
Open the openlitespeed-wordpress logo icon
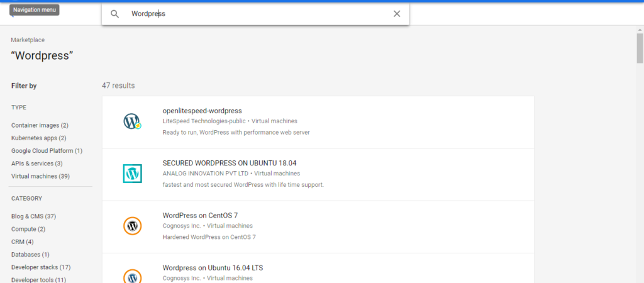(x=132, y=121)
